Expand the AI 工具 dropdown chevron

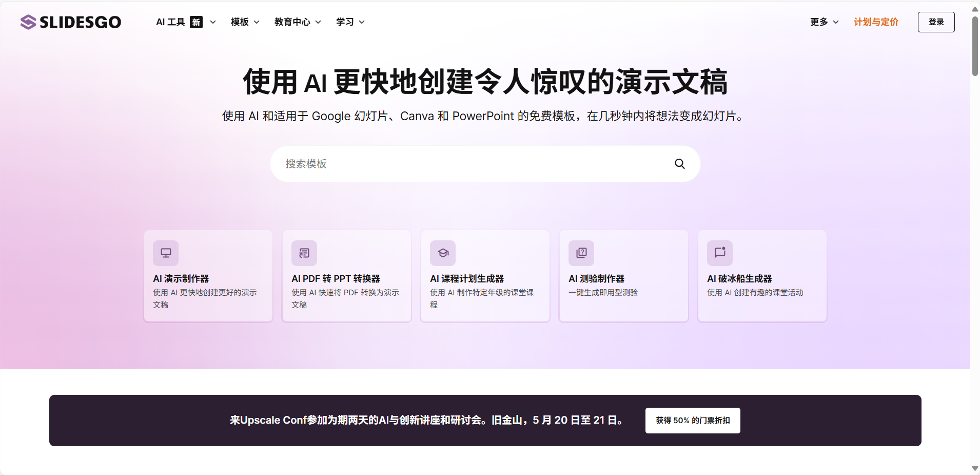point(213,22)
